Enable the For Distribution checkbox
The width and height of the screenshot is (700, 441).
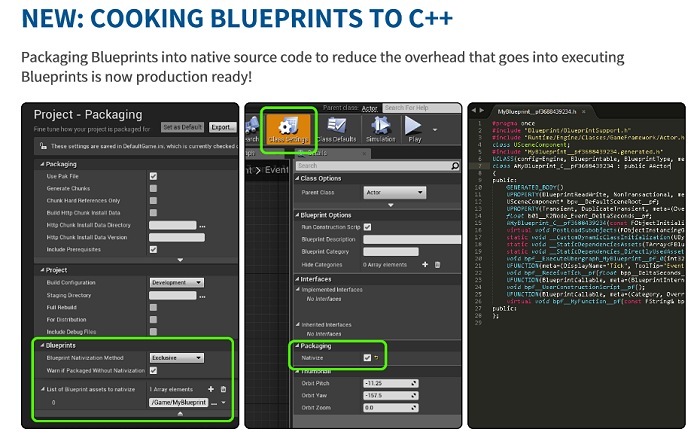(153, 319)
